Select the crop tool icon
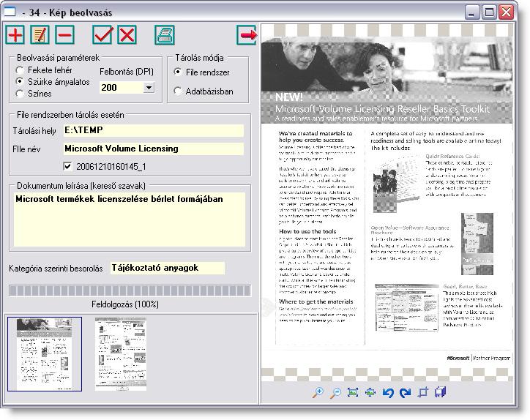The height and width of the screenshot is (420, 530). 423,392
